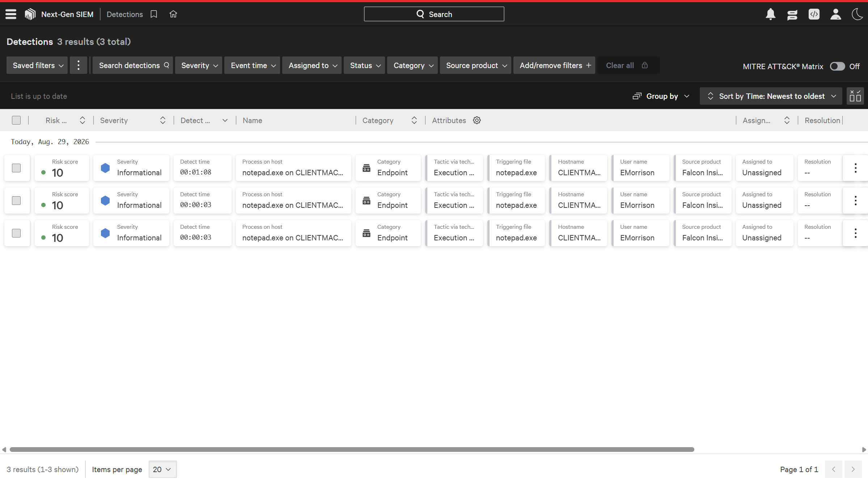Image resolution: width=868 pixels, height=483 pixels.
Task: Open the hamburger navigation menu
Action: click(x=11, y=14)
